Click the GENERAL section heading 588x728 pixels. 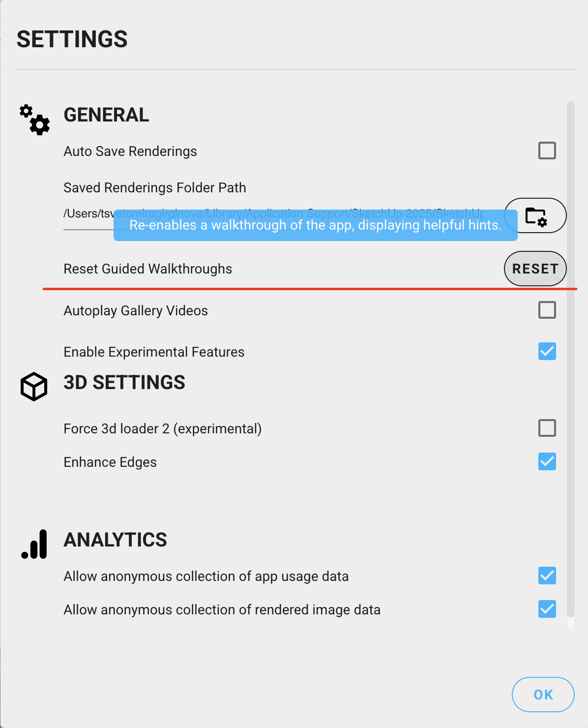click(x=107, y=115)
